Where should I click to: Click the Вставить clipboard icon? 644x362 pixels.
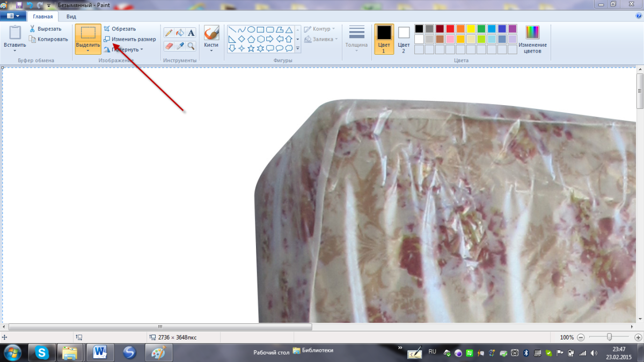[14, 33]
